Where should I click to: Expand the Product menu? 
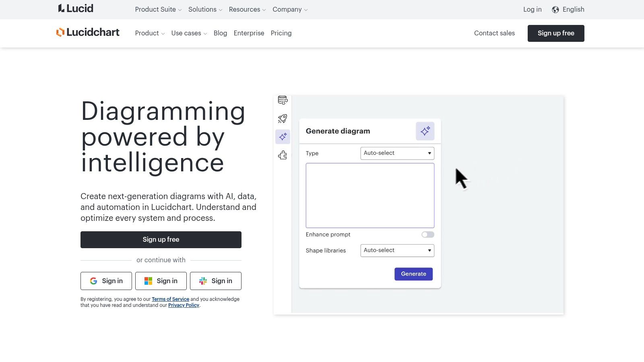click(150, 33)
